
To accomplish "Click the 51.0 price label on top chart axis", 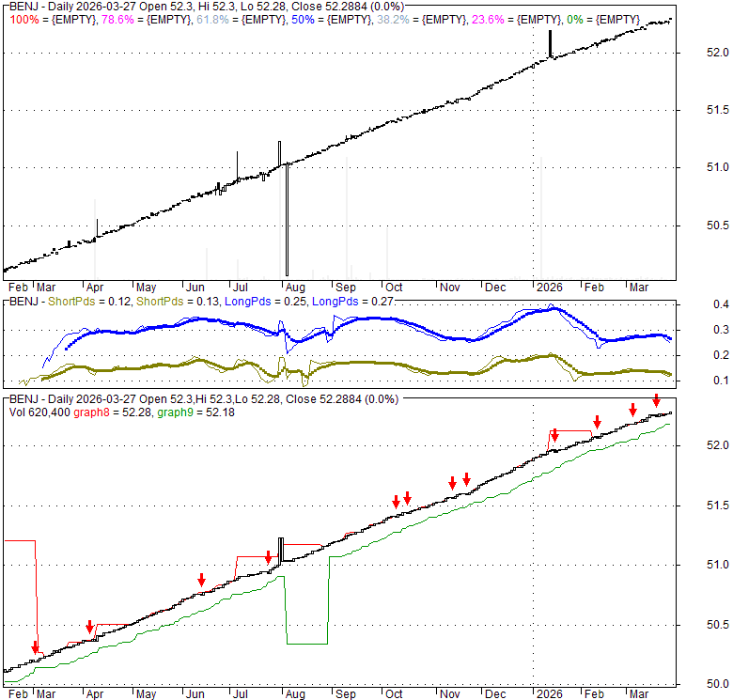I will pos(717,167).
